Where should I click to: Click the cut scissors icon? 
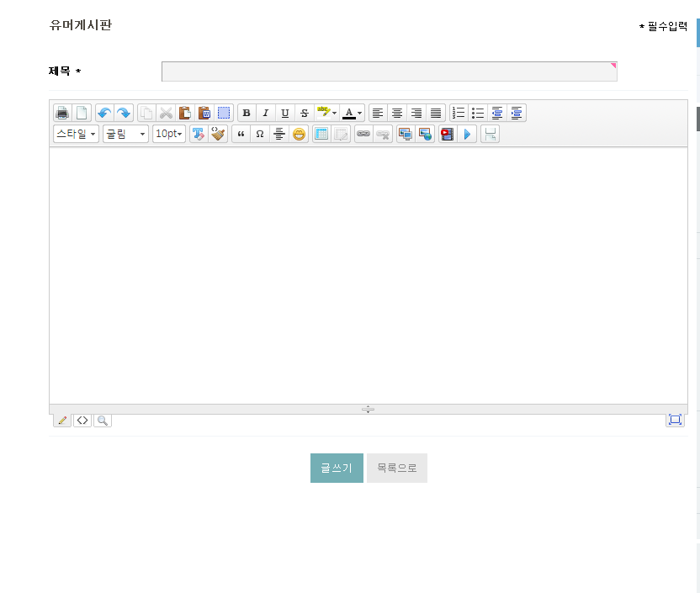[x=166, y=113]
